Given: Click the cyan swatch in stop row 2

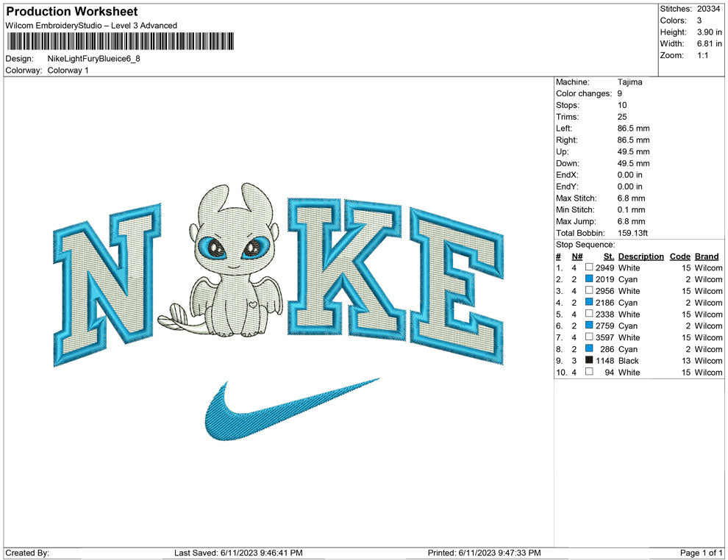Looking at the screenshot, I should [589, 279].
